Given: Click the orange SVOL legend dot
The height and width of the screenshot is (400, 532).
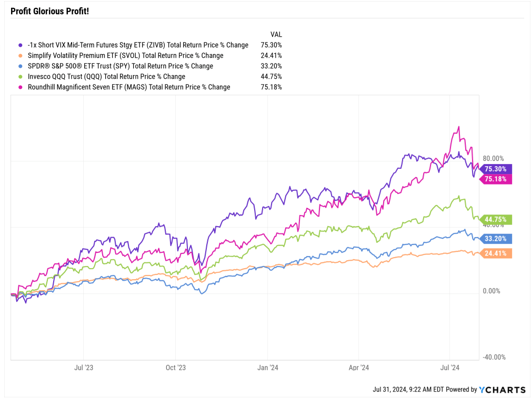Looking at the screenshot, I should click(x=20, y=56).
